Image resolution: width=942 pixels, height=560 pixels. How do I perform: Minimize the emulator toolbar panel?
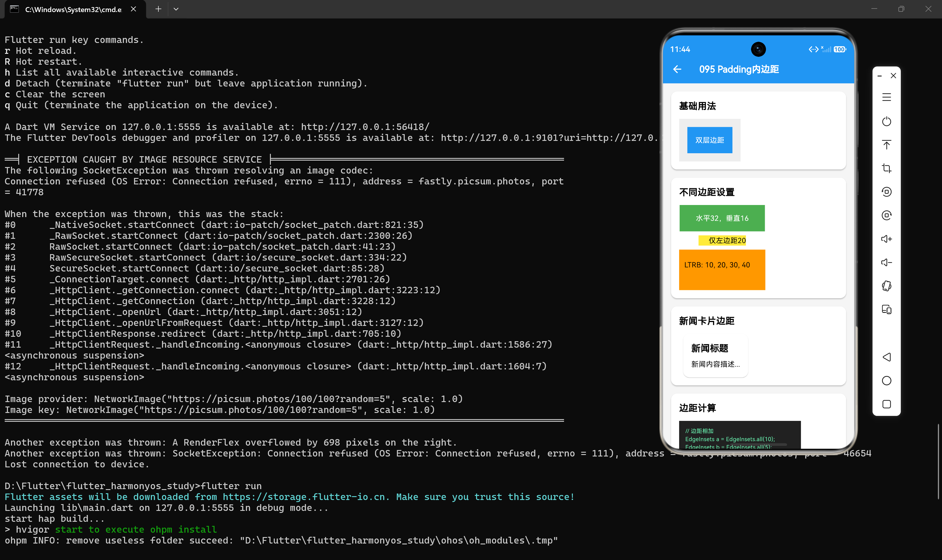[x=880, y=76]
